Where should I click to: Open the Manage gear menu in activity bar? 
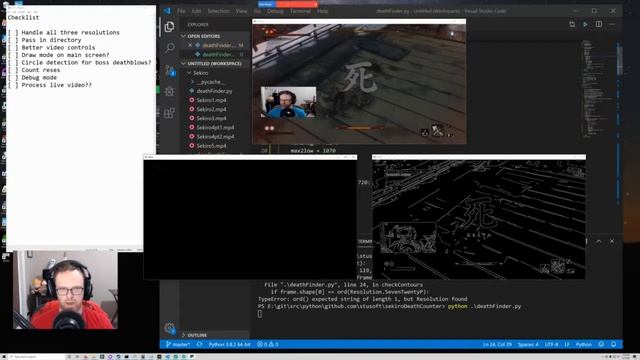pyautogui.click(x=169, y=328)
